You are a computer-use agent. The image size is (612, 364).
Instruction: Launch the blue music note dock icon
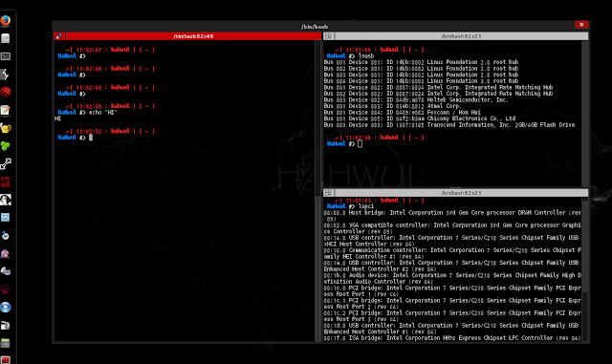(5, 235)
